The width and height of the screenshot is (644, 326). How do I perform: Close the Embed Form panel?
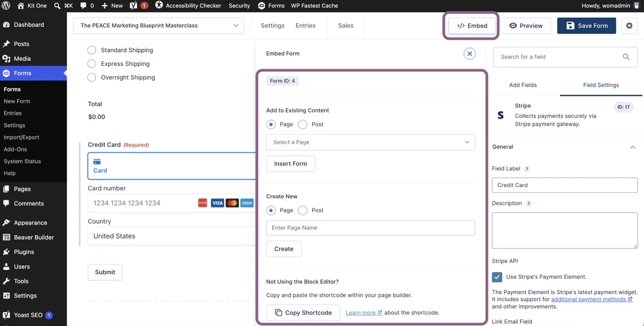tap(469, 54)
